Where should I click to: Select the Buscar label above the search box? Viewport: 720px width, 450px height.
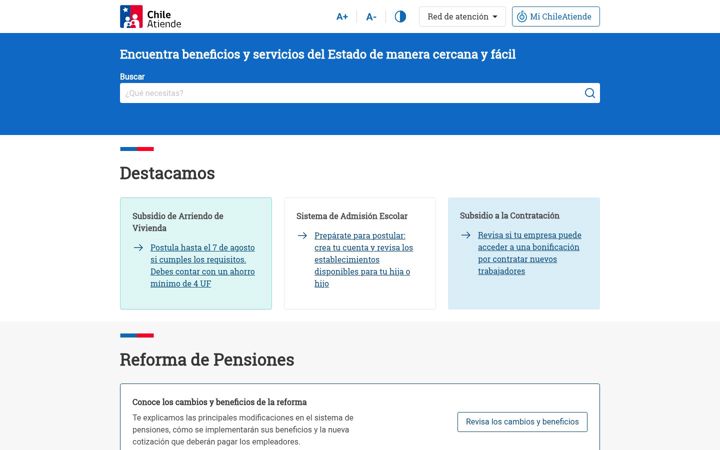pos(132,77)
